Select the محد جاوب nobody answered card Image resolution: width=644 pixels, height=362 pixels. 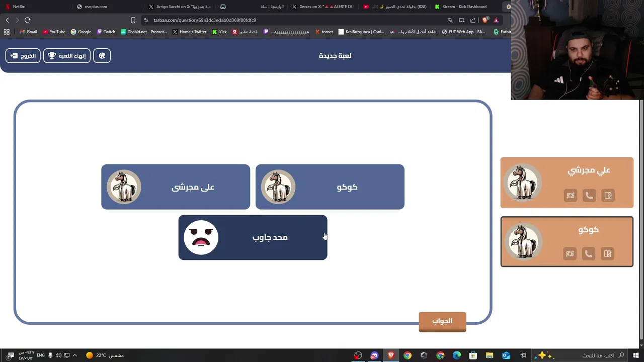coord(253,237)
